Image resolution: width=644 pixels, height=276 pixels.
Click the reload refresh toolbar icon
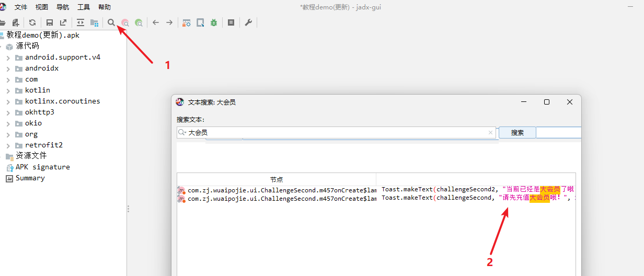pos(32,22)
